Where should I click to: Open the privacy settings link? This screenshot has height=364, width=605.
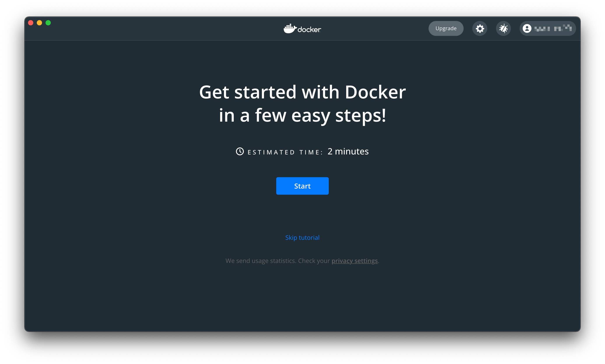click(x=354, y=261)
